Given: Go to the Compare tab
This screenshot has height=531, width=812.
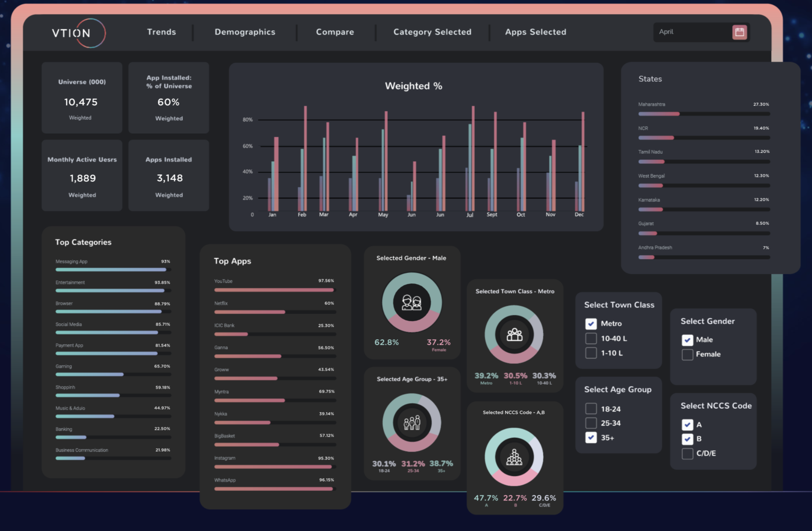Looking at the screenshot, I should pyautogui.click(x=335, y=32).
